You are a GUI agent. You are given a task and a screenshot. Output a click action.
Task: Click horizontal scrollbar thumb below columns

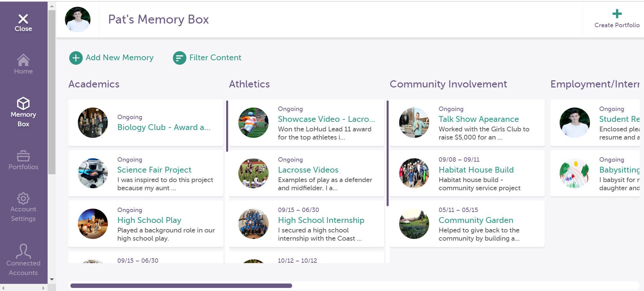pyautogui.click(x=181, y=286)
